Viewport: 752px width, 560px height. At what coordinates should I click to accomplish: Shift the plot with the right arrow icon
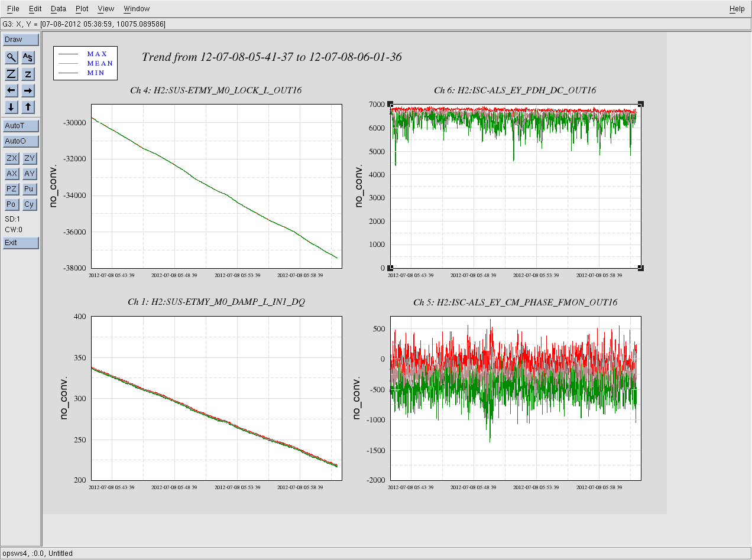click(x=28, y=90)
